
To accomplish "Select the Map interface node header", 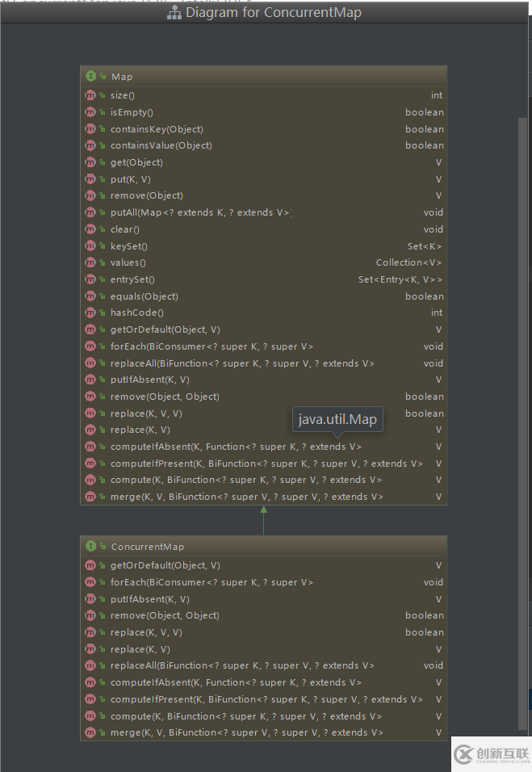I will pos(263,76).
